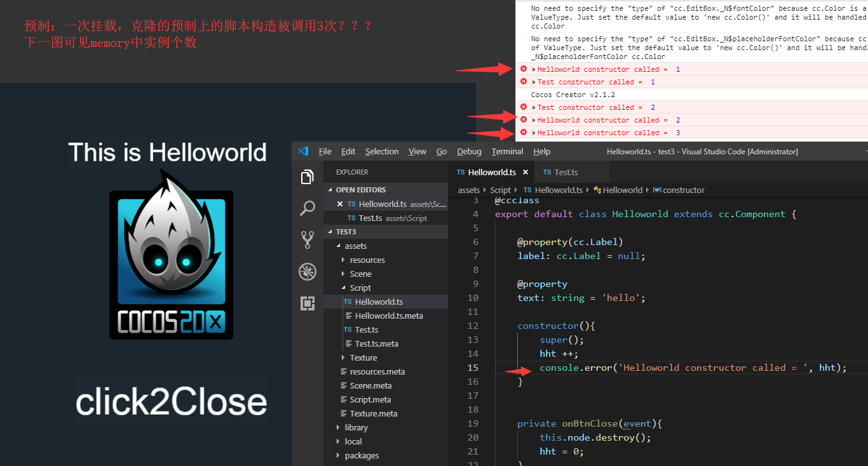Open the Search view in the activity bar
This screenshot has width=868, height=466.
point(308,208)
